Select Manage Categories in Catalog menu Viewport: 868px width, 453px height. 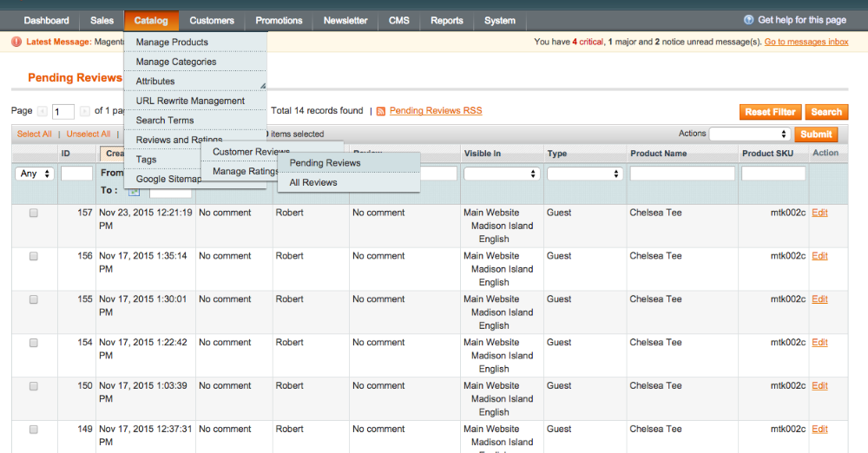coord(176,62)
